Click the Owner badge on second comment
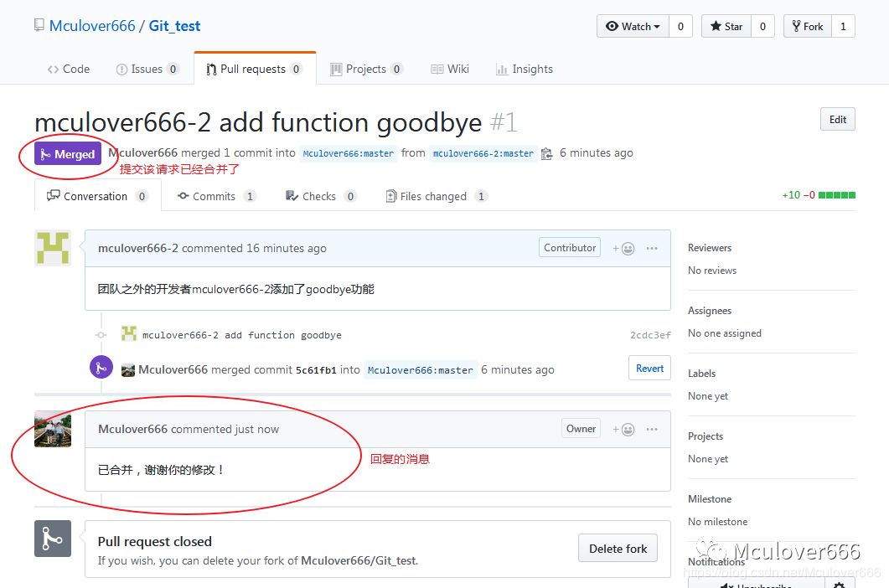The image size is (889, 588). click(x=581, y=429)
